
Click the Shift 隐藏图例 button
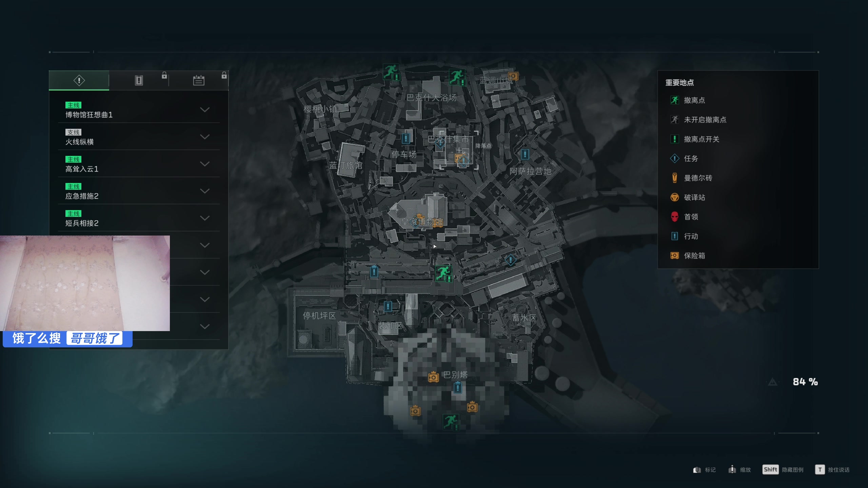point(783,470)
